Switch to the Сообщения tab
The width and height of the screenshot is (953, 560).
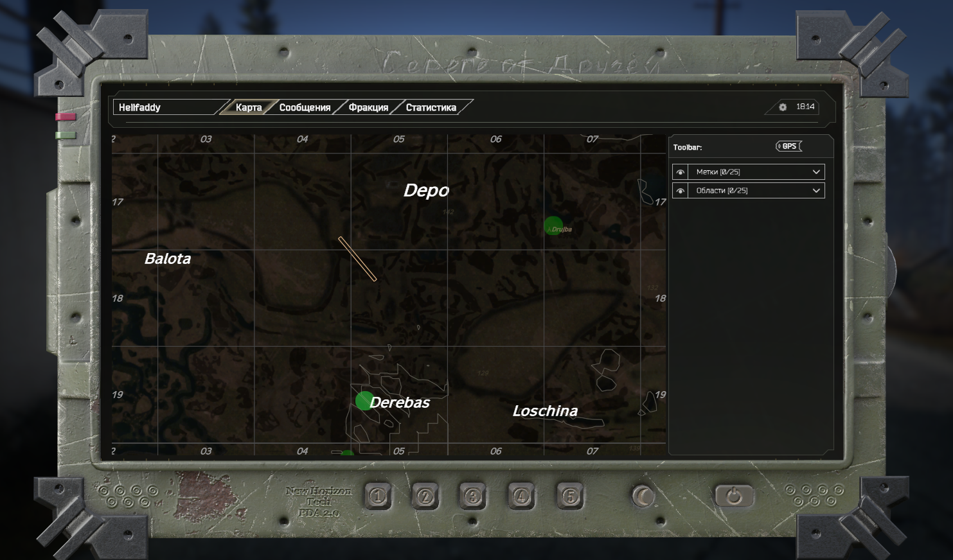305,108
